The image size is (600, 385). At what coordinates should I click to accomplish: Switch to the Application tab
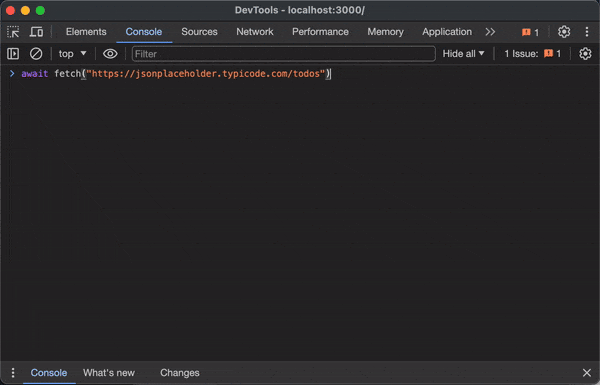point(447,32)
